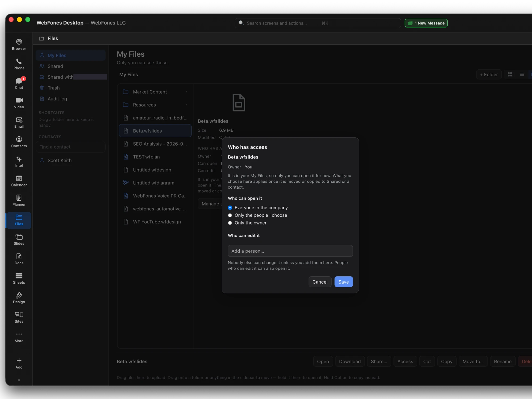The height and width of the screenshot is (399, 532).
Task: Open the Video app icon
Action: 19,103
